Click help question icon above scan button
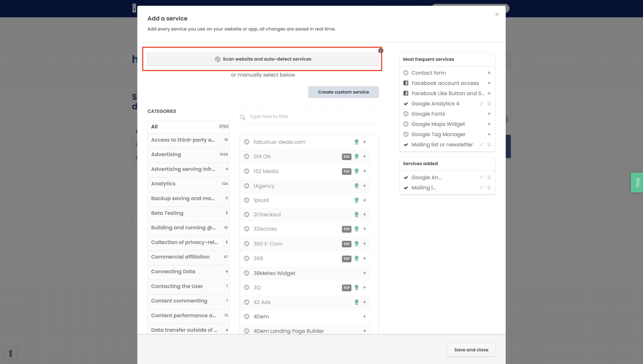Viewport: 643px width, 364px height. (381, 51)
